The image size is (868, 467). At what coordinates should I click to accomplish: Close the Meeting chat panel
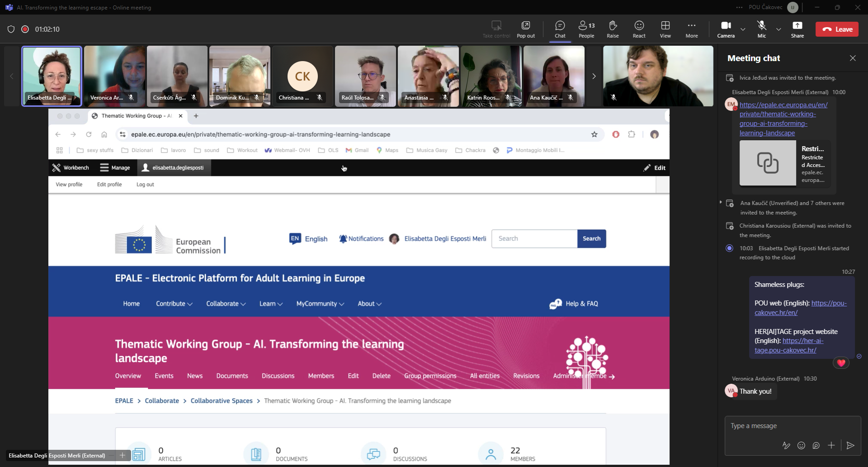click(x=853, y=58)
